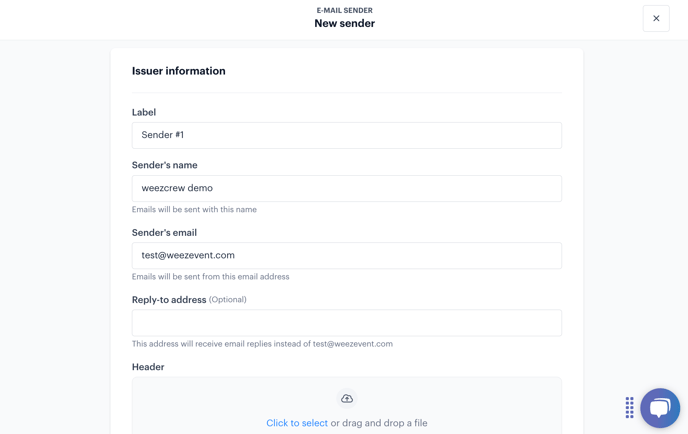688x434 pixels.
Task: Click the Header section caption
Action: tap(148, 367)
